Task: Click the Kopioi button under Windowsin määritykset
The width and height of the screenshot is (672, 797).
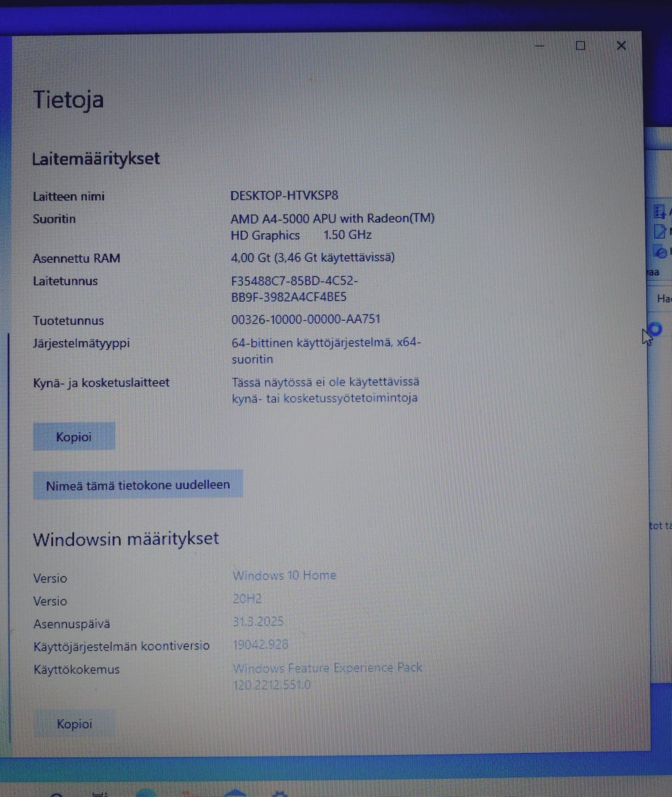Action: point(74,723)
